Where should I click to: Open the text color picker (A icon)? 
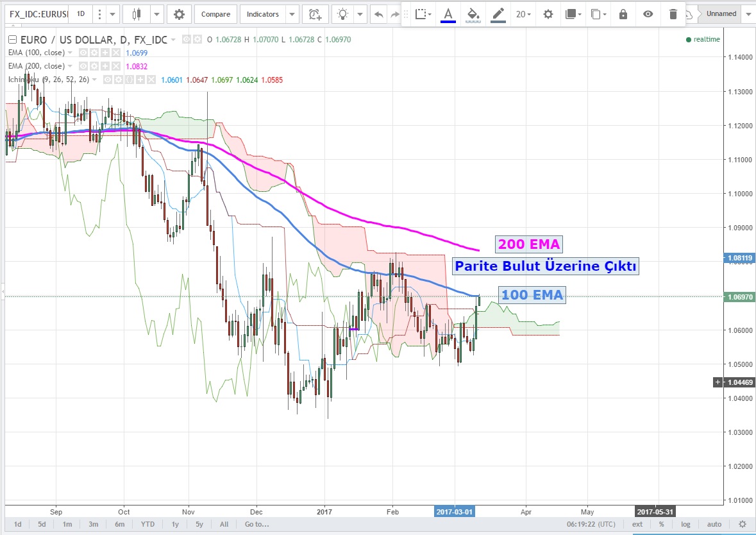448,14
